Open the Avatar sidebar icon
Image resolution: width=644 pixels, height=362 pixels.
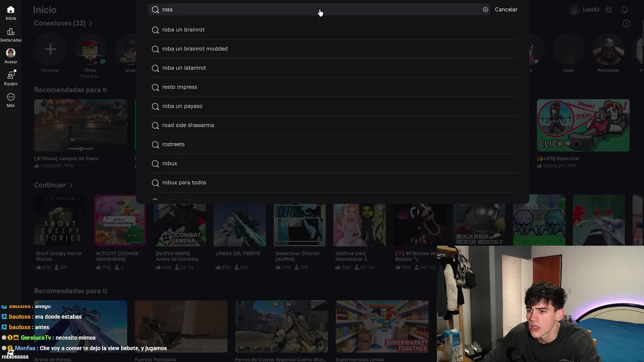(x=11, y=53)
